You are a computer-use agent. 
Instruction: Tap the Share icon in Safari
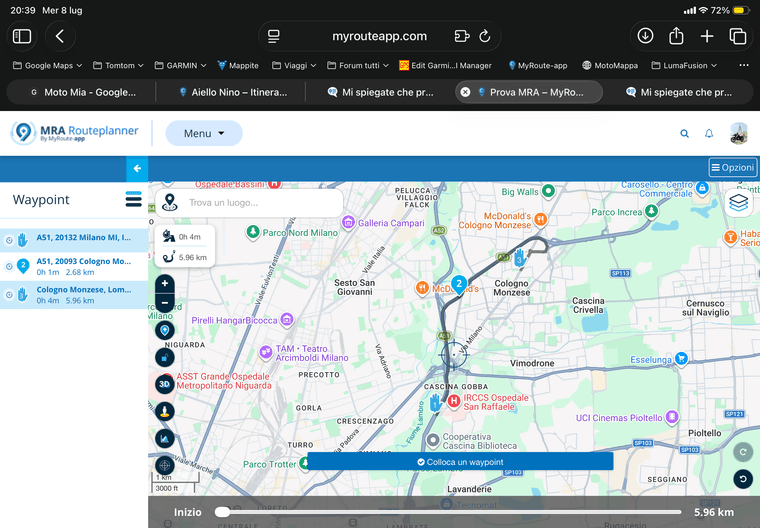pos(676,36)
